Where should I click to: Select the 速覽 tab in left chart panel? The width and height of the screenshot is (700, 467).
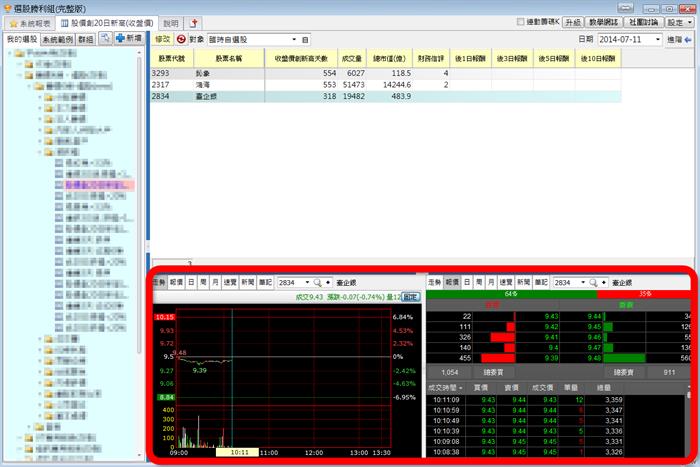point(230,283)
